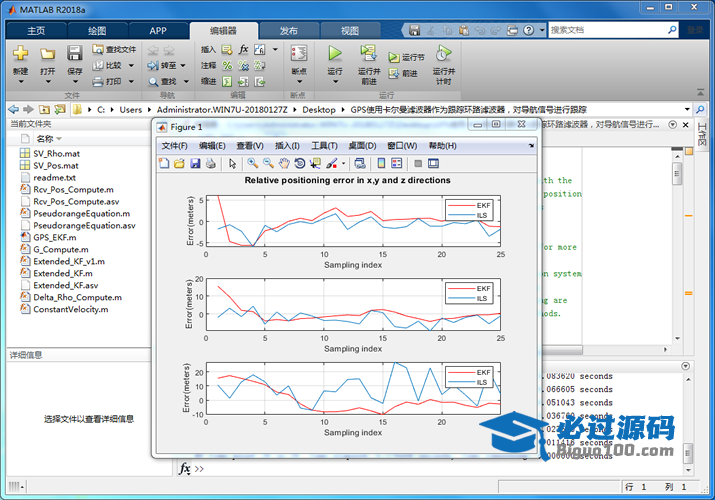
Task: Switch to the APP ribbon tab
Action: tap(158, 31)
